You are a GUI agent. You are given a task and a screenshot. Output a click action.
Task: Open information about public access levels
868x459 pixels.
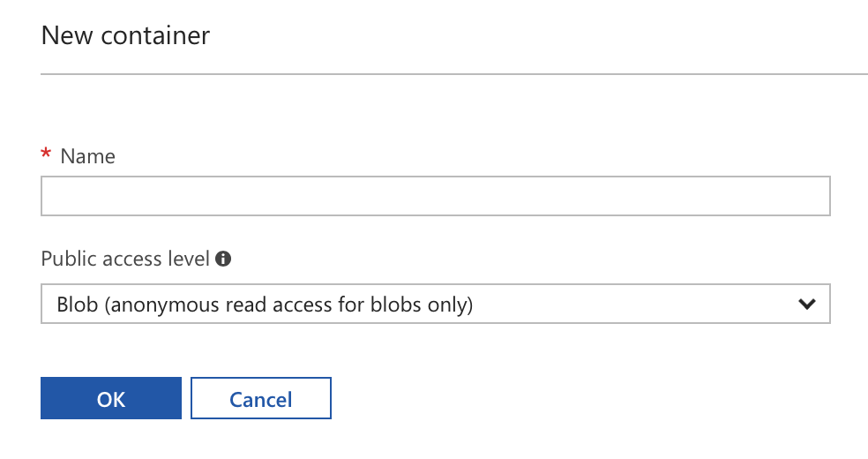point(223,259)
